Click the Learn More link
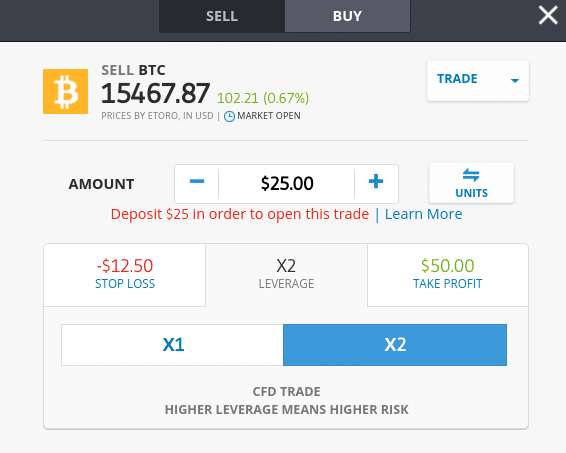The image size is (566, 453). pyautogui.click(x=423, y=214)
